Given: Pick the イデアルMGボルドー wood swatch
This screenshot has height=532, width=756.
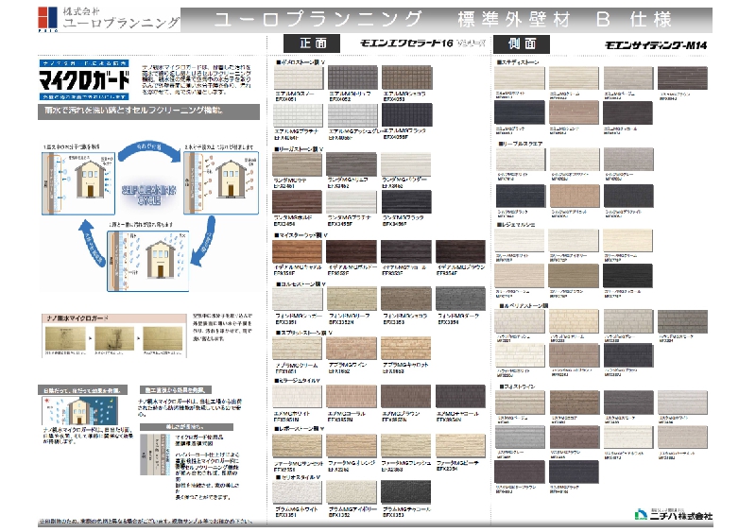Looking at the screenshot, I should pyautogui.click(x=352, y=251).
